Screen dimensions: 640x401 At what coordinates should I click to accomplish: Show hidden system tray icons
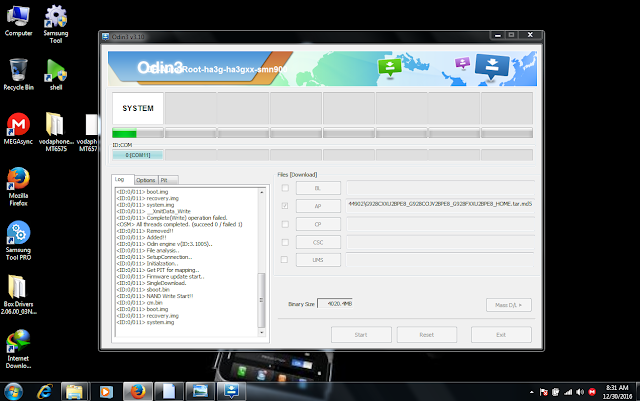point(531,392)
